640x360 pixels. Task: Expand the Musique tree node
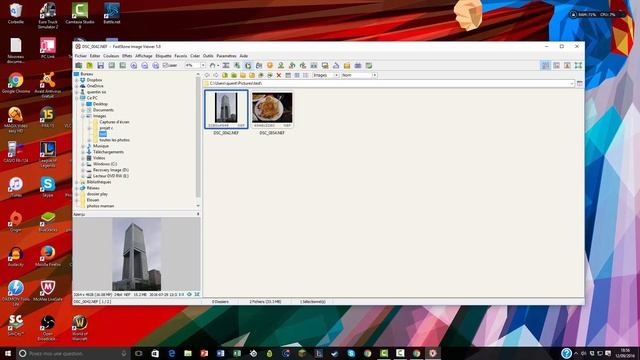coord(83,146)
